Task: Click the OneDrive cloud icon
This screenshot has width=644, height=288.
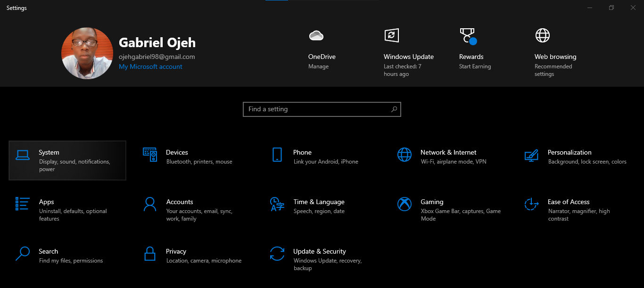Action: (x=316, y=35)
